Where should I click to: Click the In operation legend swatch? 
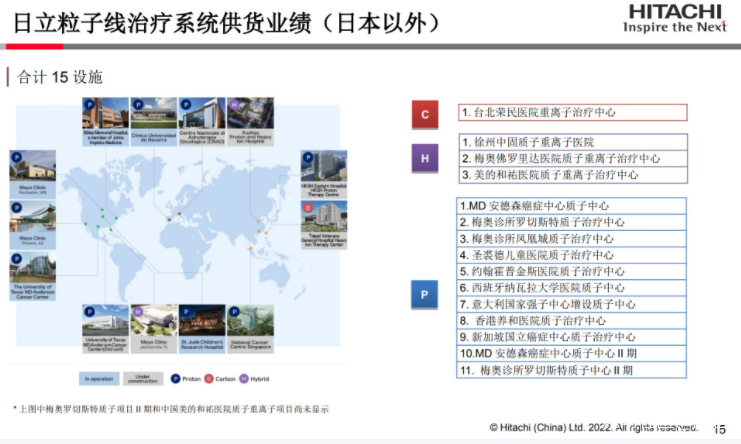click(x=99, y=379)
